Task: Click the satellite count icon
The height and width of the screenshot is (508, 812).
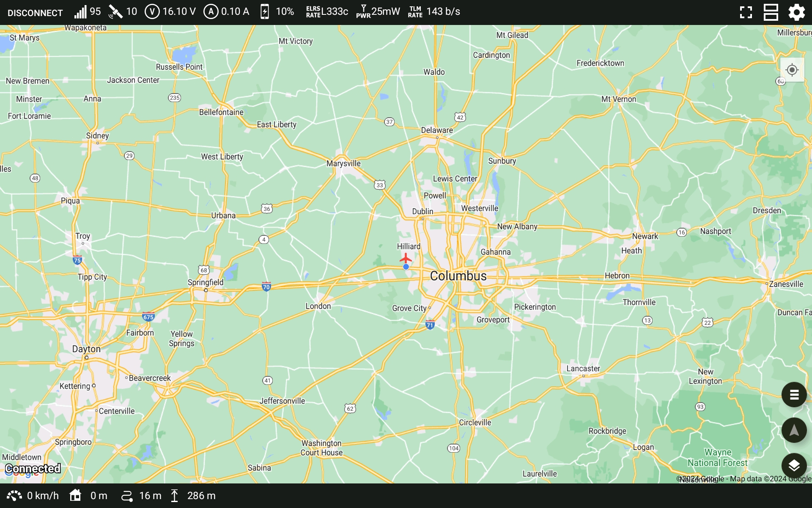Action: pyautogui.click(x=115, y=12)
